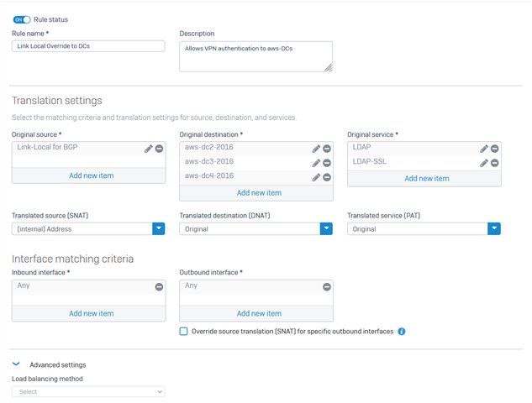Viewport: 532px width, 403px height.
Task: Open the Load balancing method select box
Action: tap(88, 391)
